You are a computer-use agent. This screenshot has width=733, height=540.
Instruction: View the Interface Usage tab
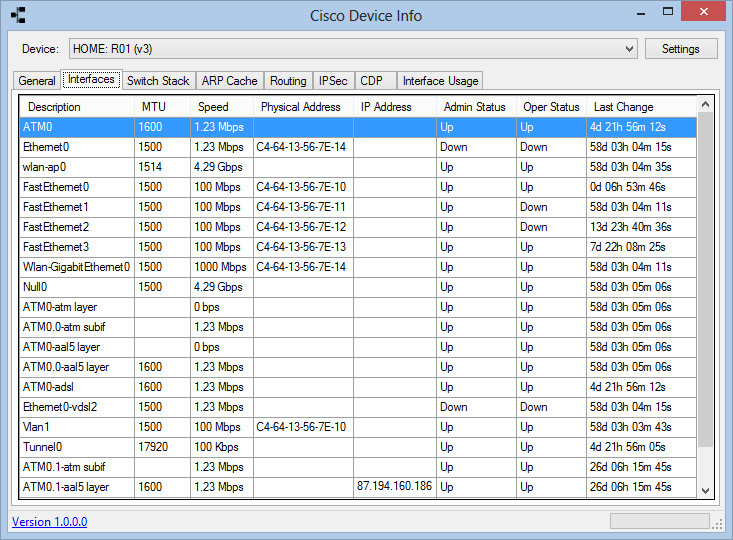(440, 80)
